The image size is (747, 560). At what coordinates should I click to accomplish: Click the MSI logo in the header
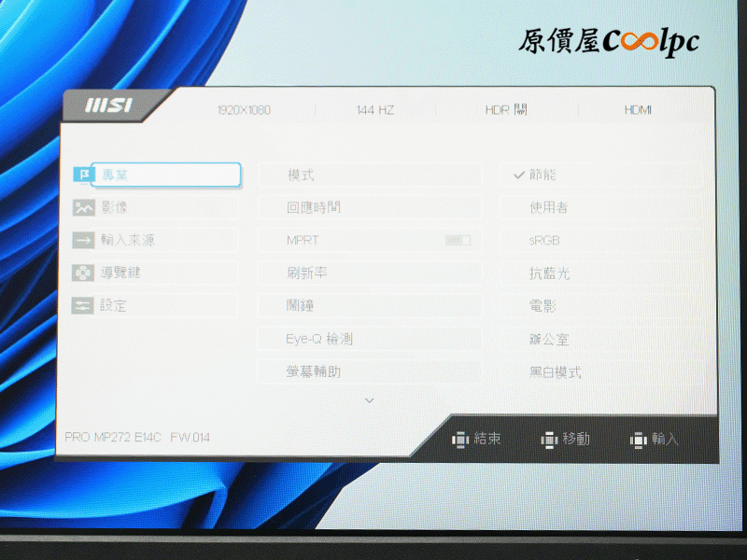[108, 106]
